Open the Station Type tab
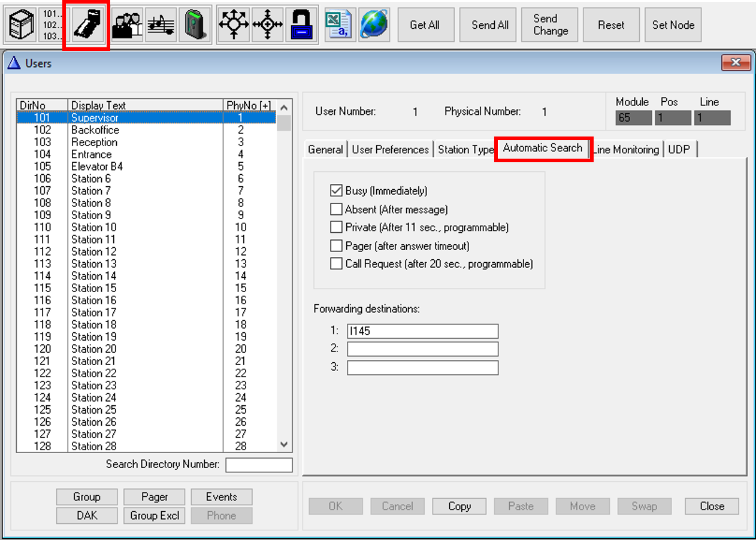 465,150
